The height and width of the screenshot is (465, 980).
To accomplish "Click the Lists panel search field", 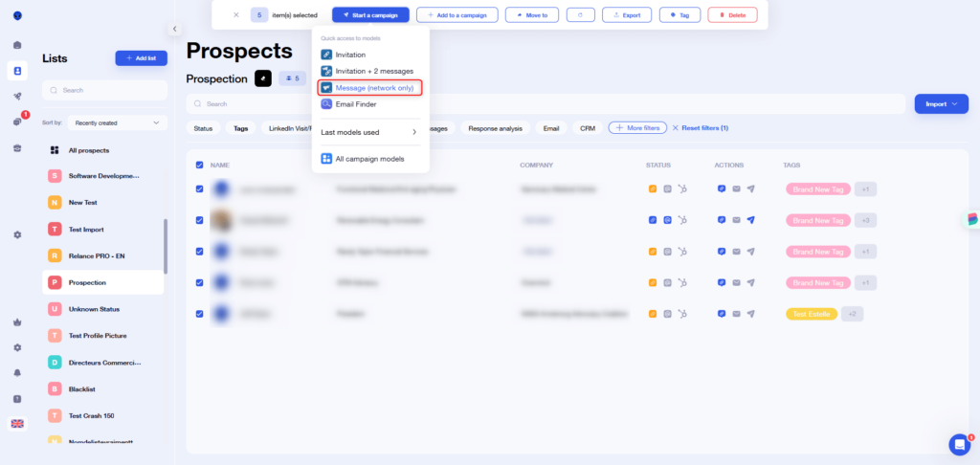I will [x=103, y=90].
